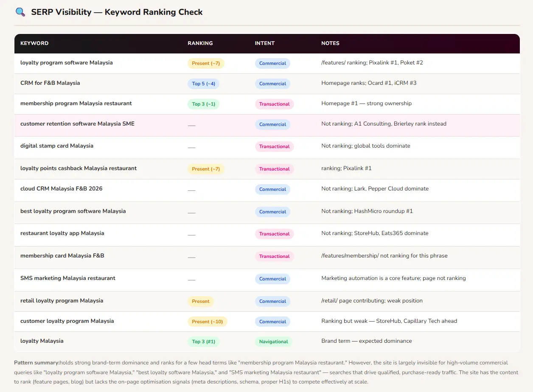Click 'Present' badge for retail loyalty program

pyautogui.click(x=201, y=302)
